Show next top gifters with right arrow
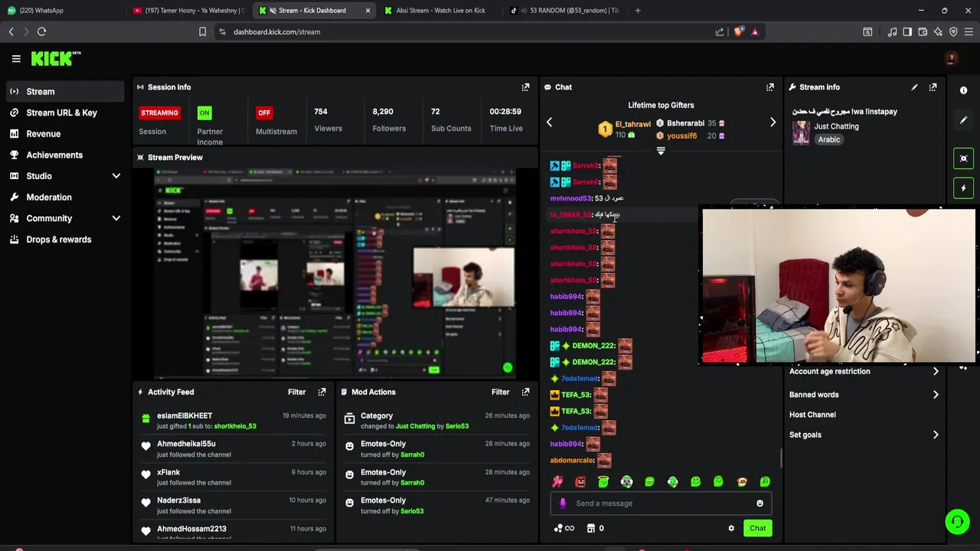980x551 pixels. point(773,122)
